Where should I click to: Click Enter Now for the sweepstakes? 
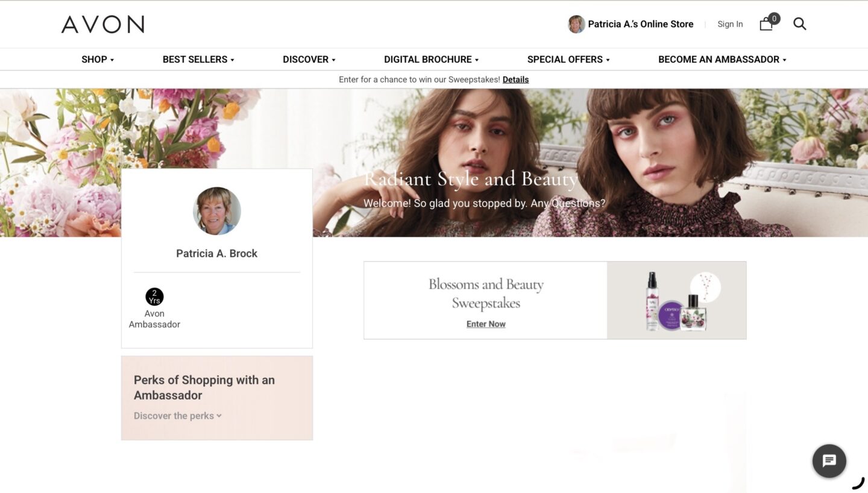pos(486,324)
